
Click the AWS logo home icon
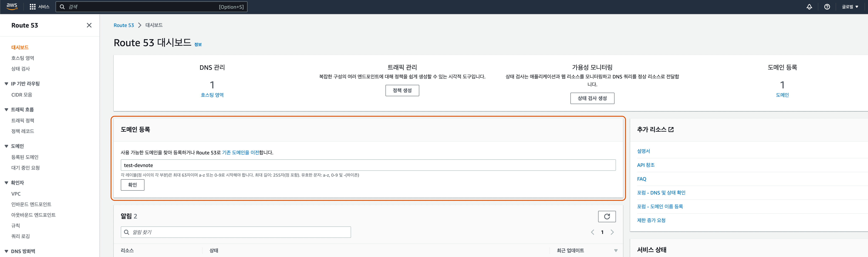point(12,7)
